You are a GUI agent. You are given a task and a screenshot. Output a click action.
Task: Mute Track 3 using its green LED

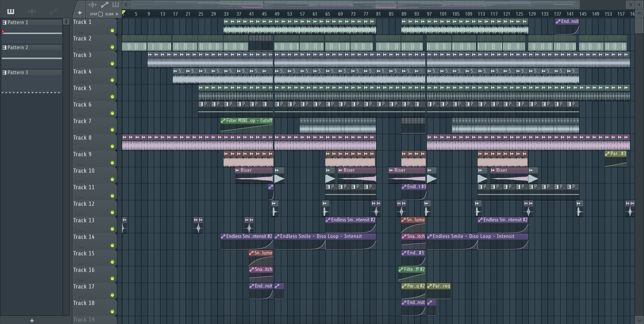(x=112, y=64)
